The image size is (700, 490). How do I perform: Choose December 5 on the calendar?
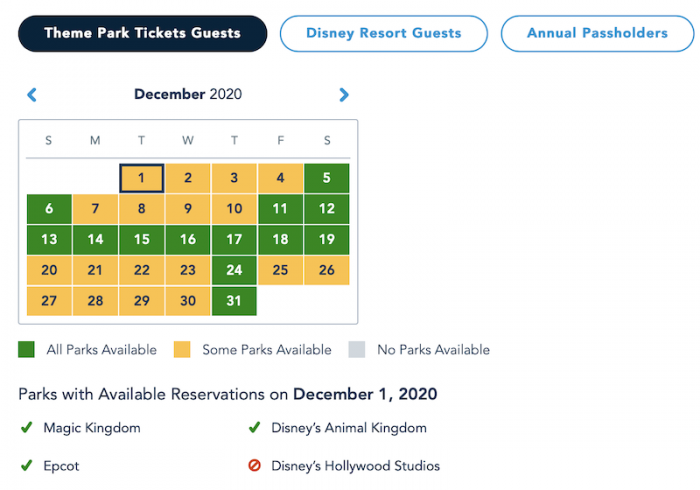click(x=327, y=179)
